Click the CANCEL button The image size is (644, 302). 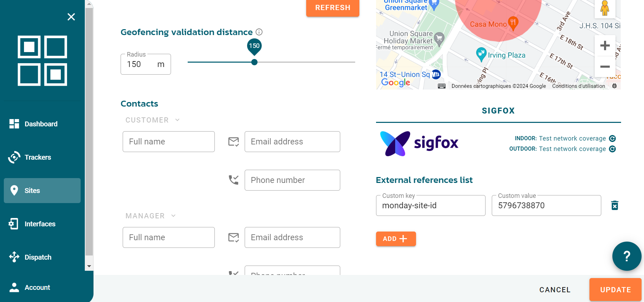555,290
